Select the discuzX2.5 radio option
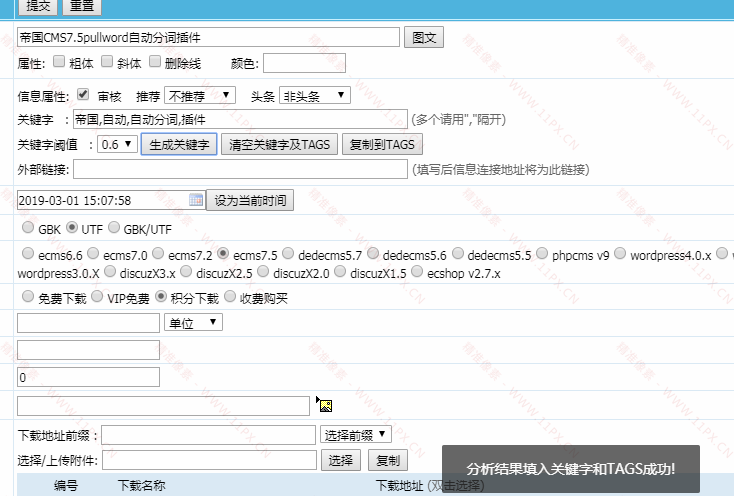 pyautogui.click(x=186, y=271)
